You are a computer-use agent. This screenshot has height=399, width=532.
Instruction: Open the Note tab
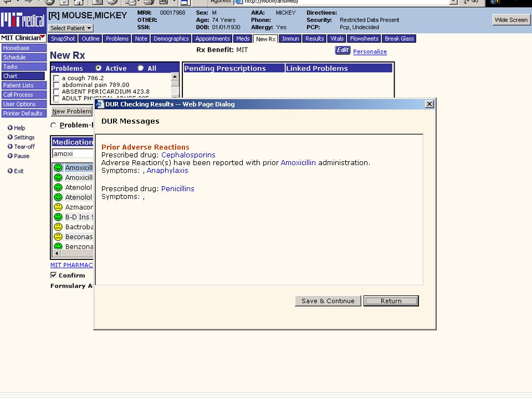pyautogui.click(x=141, y=39)
